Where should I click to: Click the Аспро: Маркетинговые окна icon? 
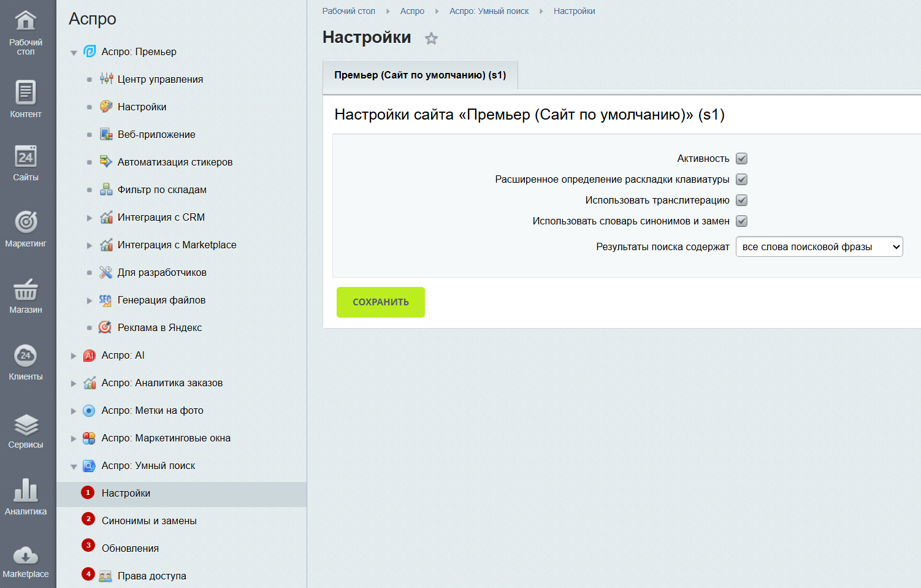[x=90, y=438]
